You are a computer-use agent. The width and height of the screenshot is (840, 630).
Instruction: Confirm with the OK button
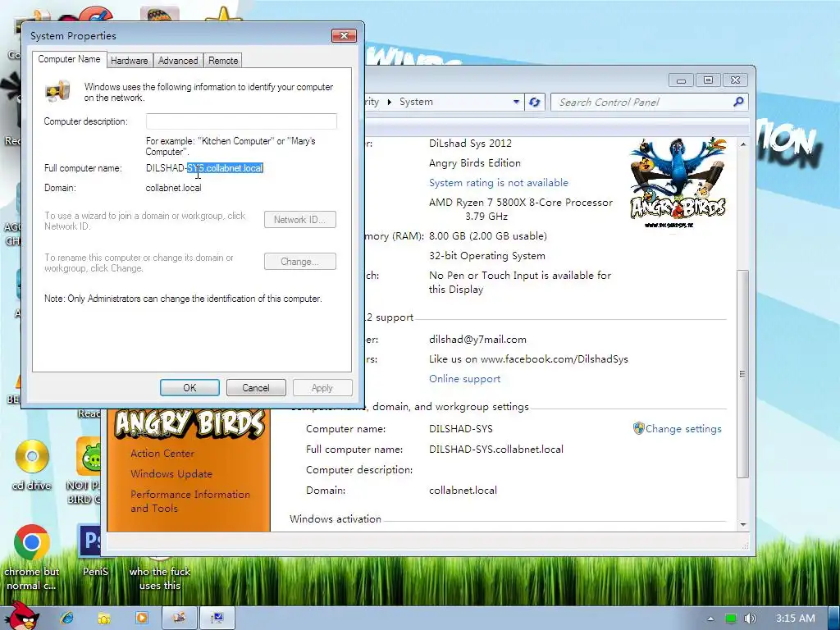(189, 388)
